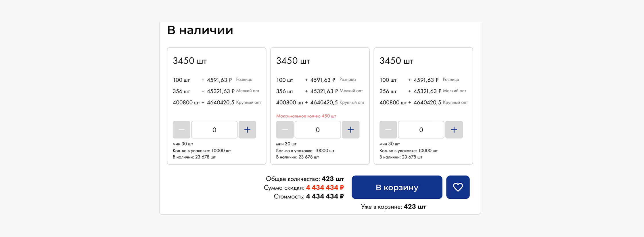Click the red "Максимальное кол-во 450 шт" warning
This screenshot has height=237, width=644.
coord(306,116)
